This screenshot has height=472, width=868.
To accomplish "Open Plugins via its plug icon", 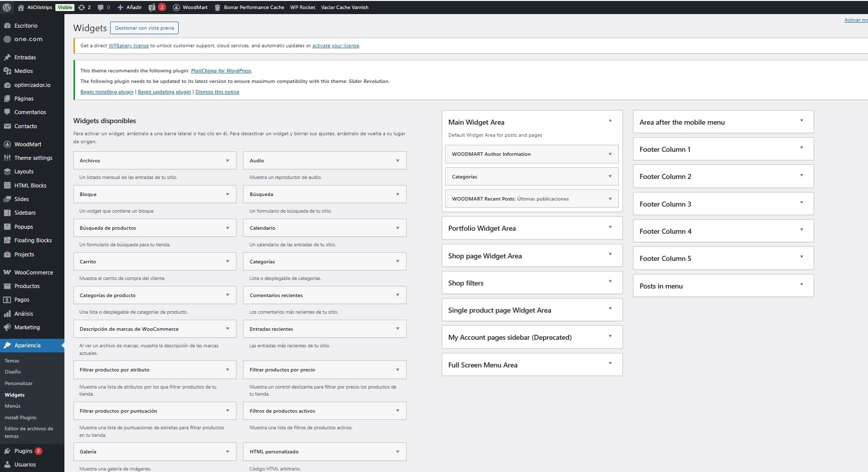I will (x=7, y=451).
